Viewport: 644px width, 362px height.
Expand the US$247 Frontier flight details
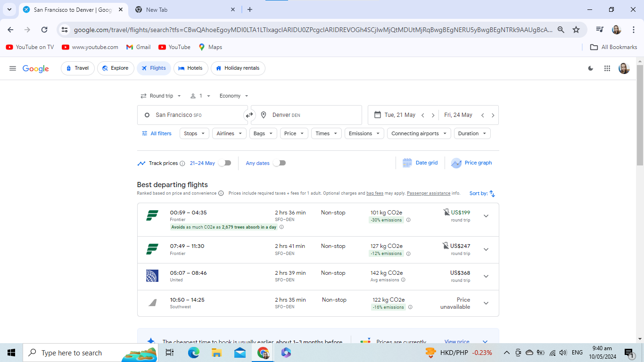pyautogui.click(x=486, y=249)
